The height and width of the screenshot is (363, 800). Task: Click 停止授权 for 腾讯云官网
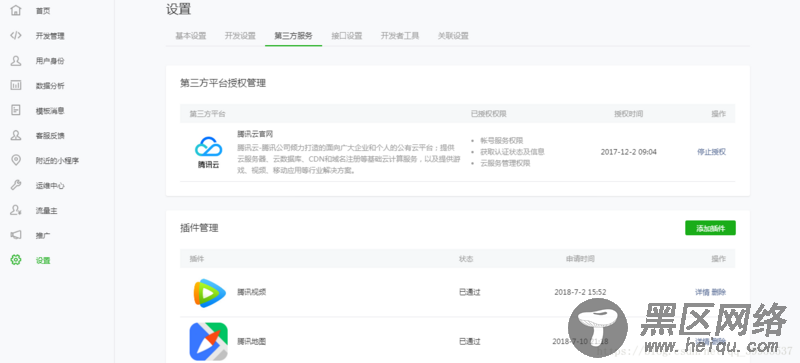tap(711, 152)
